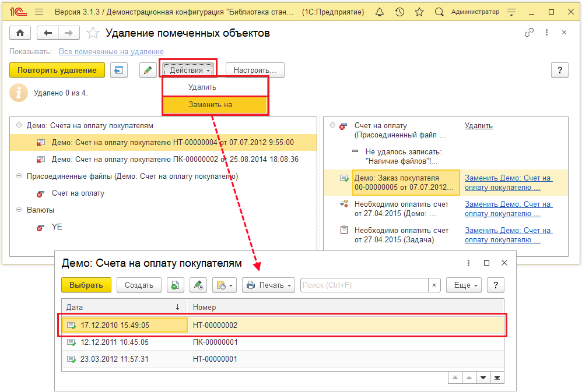
Task: Open the history clock icon
Action: tap(399, 12)
